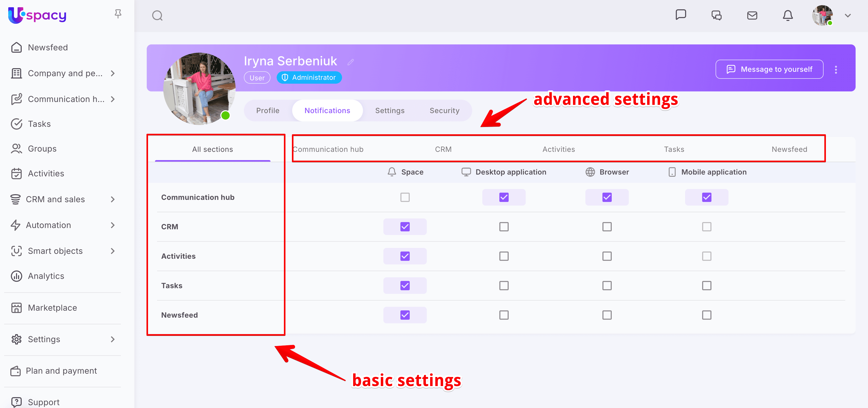The height and width of the screenshot is (408, 868).
Task: Open Plan and payment in sidebar
Action: click(x=61, y=371)
